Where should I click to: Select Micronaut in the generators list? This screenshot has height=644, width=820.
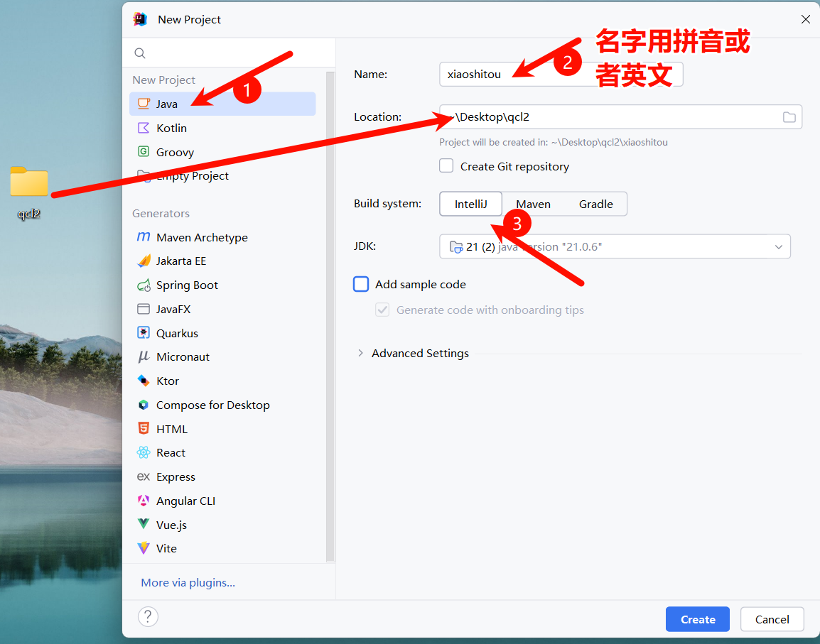click(222, 357)
